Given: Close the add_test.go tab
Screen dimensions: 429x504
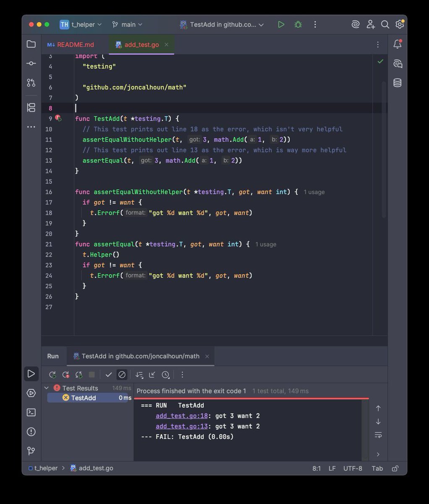Looking at the screenshot, I should point(167,45).
